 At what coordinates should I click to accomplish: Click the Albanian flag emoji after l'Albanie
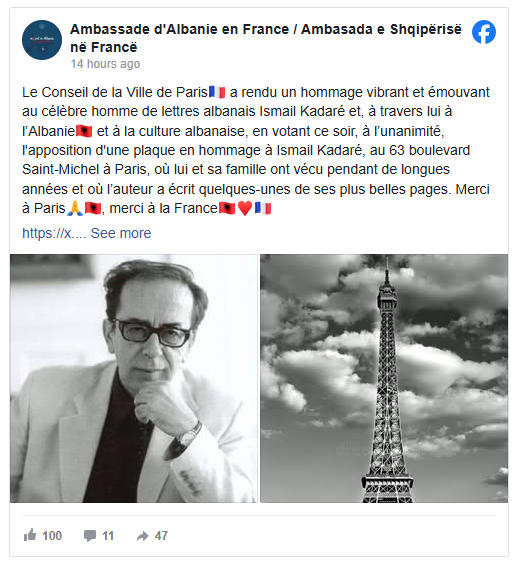(x=84, y=131)
